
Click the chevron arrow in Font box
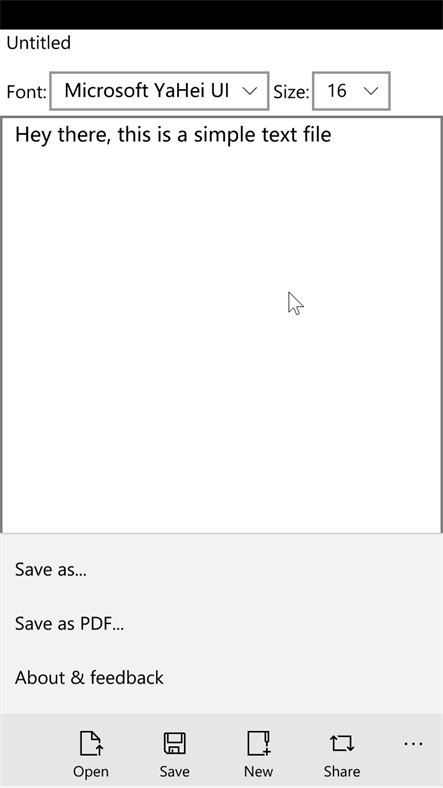[250, 91]
